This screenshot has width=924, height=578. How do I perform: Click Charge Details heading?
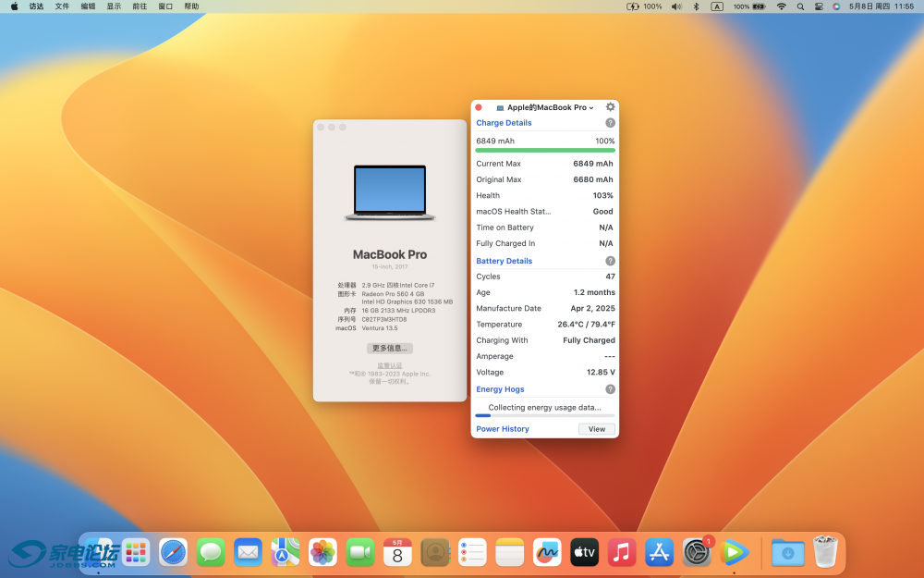(x=504, y=123)
